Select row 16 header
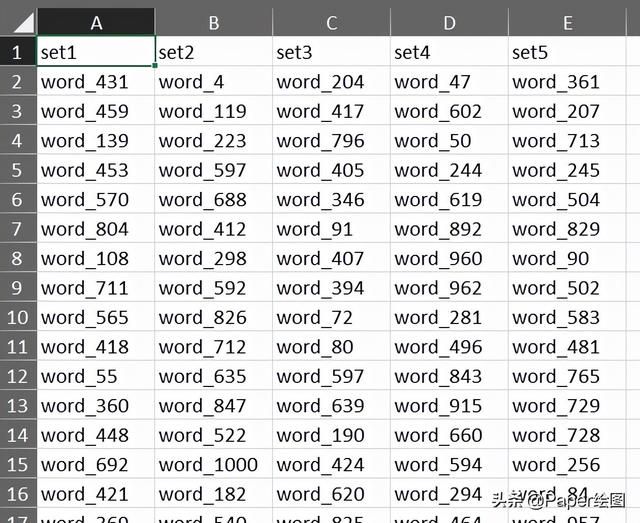Image resolution: width=640 pixels, height=523 pixels. click(18, 493)
